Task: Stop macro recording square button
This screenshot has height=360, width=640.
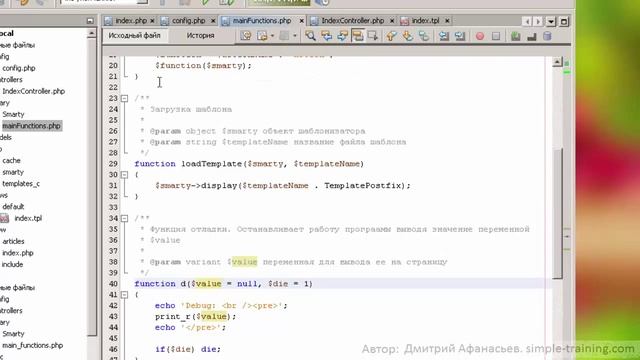Action: [496, 36]
